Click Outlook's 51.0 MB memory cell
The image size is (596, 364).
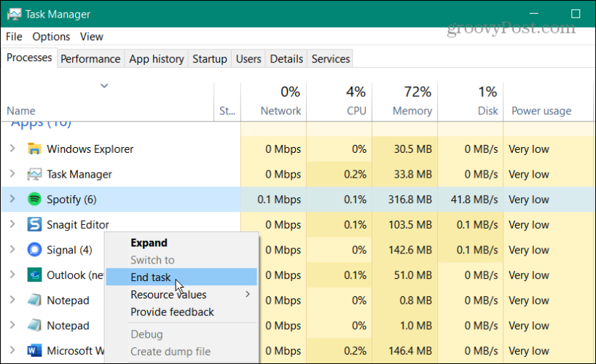[x=405, y=275]
